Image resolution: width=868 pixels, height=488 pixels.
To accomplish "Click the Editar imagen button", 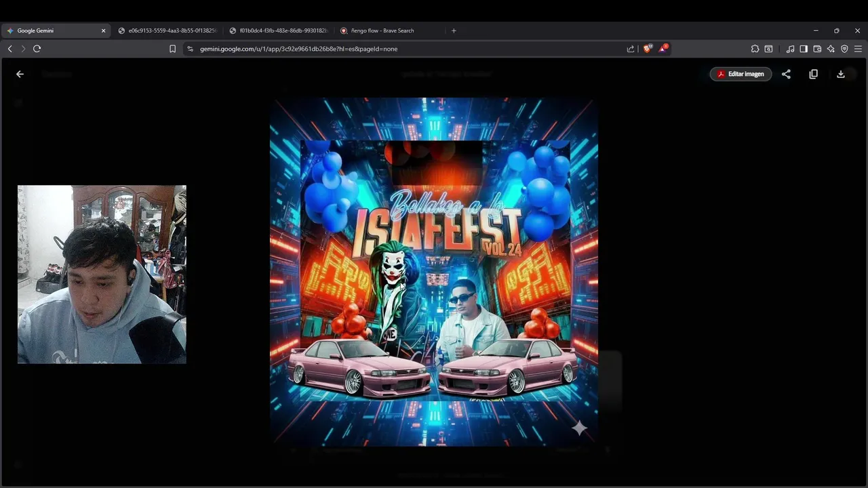I will coord(741,75).
